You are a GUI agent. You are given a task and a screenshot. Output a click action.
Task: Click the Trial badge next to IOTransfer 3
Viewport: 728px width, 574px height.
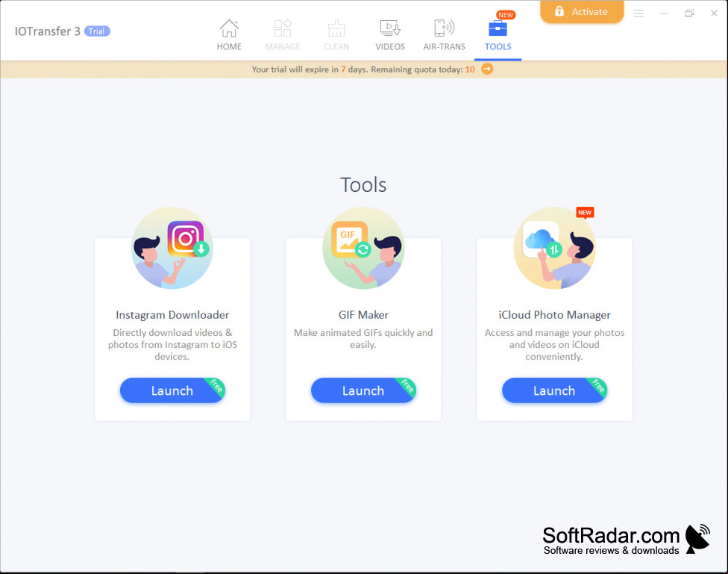[97, 31]
